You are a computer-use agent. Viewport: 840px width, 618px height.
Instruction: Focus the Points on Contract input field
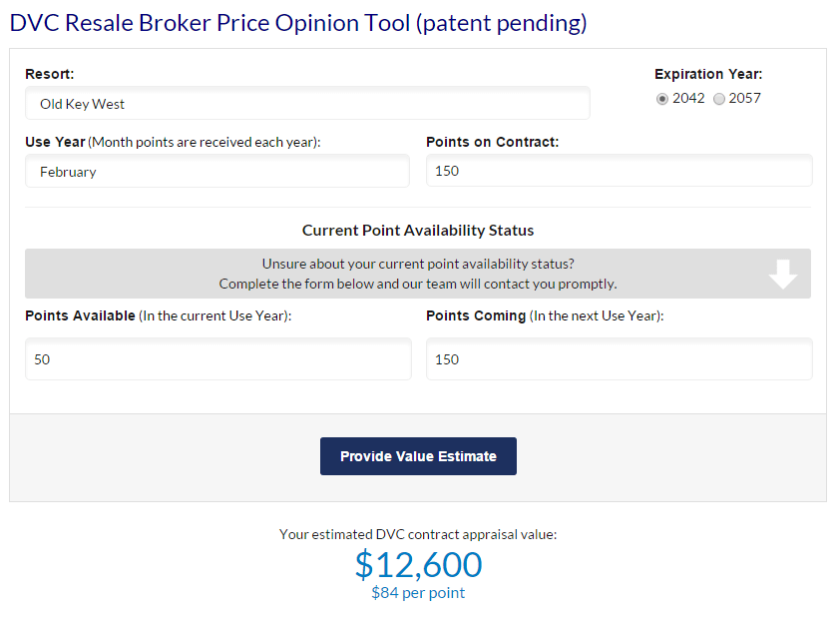pyautogui.click(x=619, y=171)
